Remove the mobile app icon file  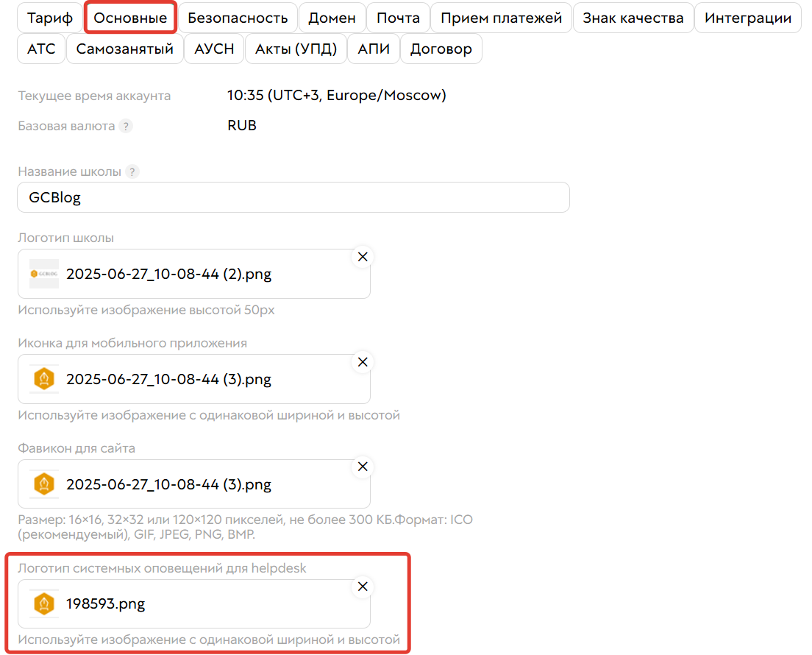pos(363,362)
